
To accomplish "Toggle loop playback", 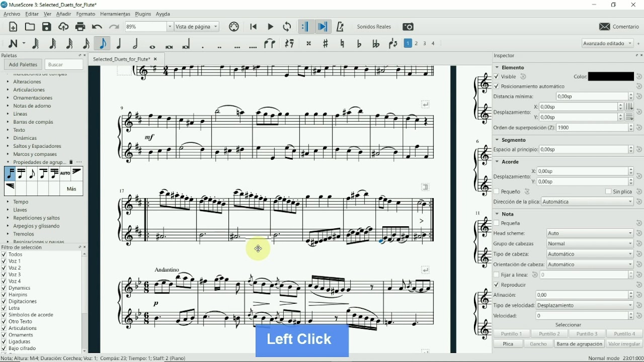I will (287, 27).
